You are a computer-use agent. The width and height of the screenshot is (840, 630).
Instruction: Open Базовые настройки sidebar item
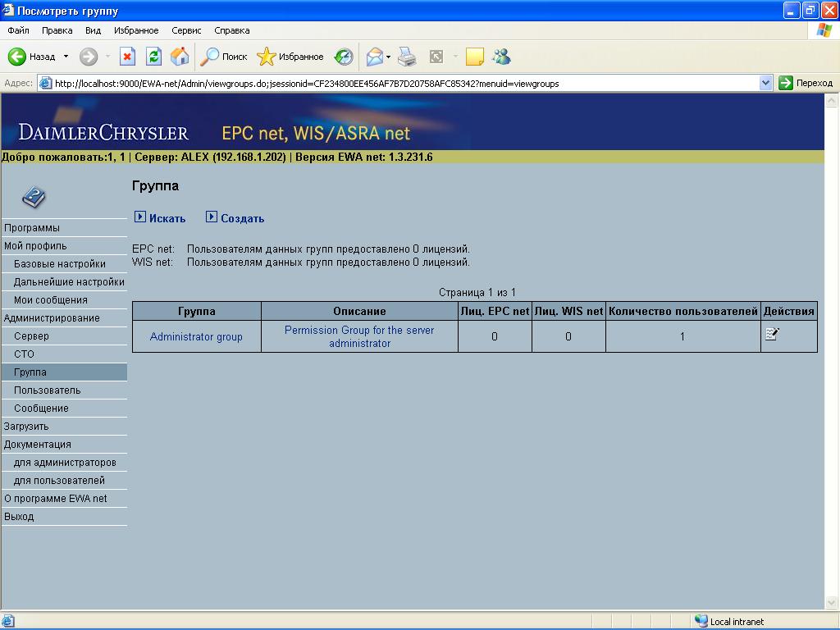[x=64, y=263]
